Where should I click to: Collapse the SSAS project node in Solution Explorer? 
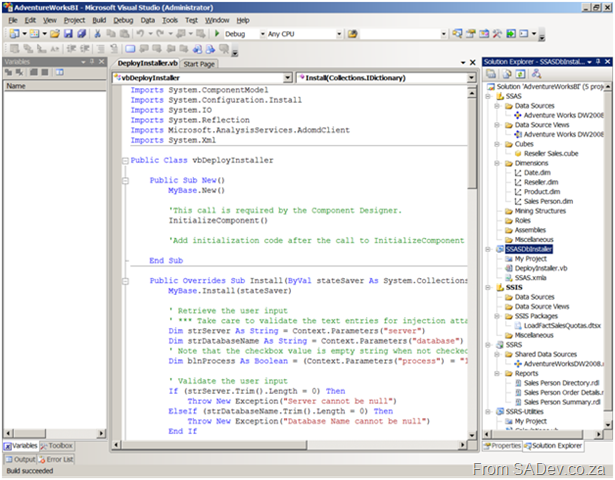488,96
